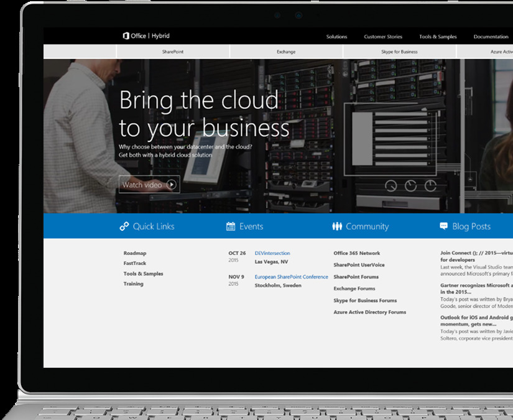This screenshot has width=513, height=420.
Task: Click the Bring the cloud headline
Action: [x=204, y=114]
